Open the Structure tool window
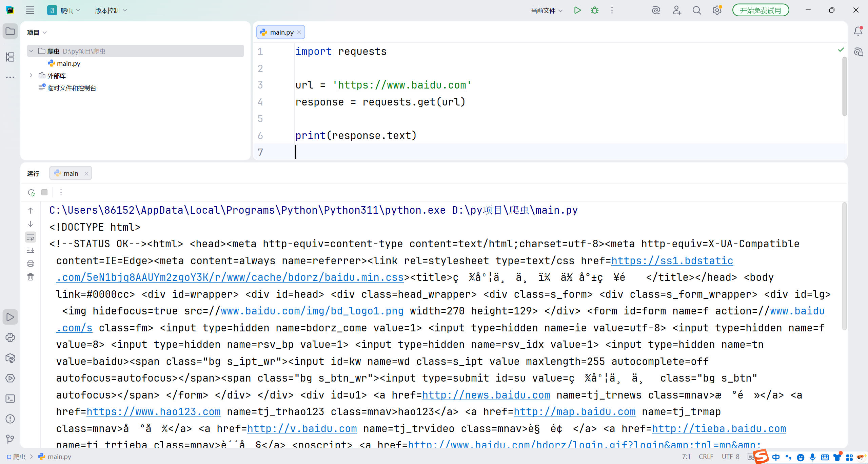 (10, 57)
